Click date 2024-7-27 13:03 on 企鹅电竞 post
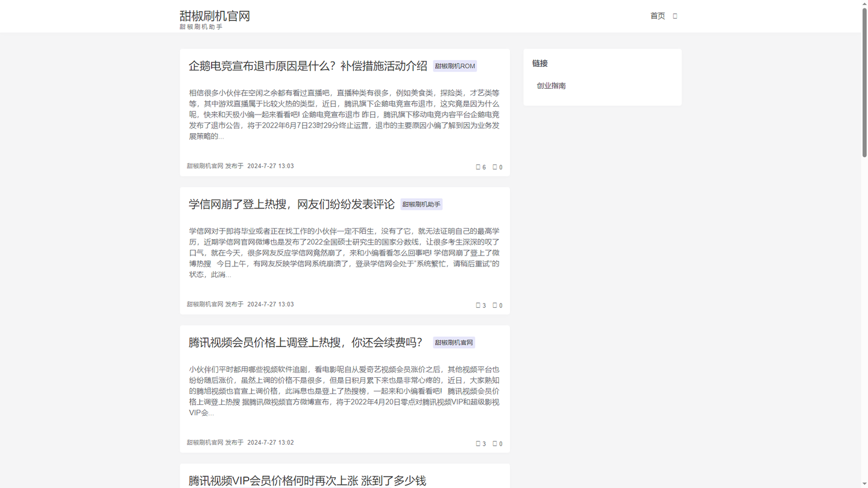This screenshot has height=488, width=868. click(271, 166)
